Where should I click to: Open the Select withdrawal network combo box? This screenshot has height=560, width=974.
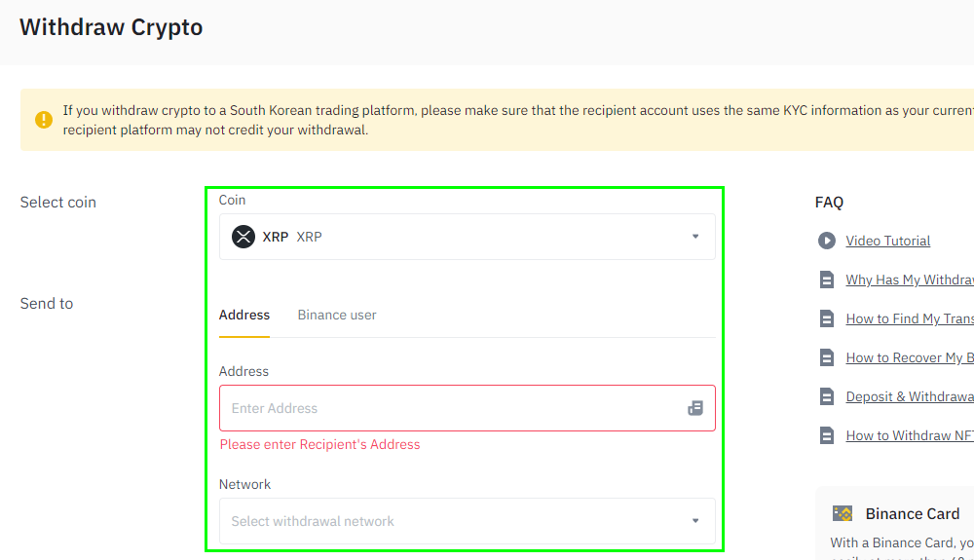468,521
